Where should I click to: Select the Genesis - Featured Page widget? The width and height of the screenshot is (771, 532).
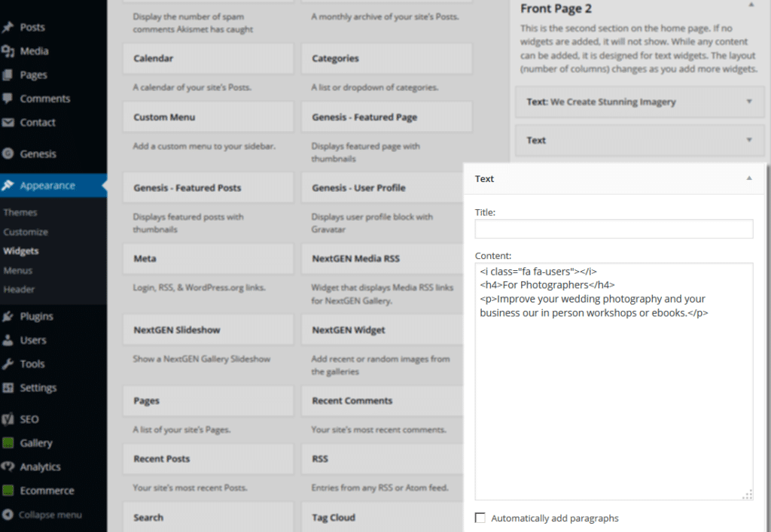click(386, 117)
